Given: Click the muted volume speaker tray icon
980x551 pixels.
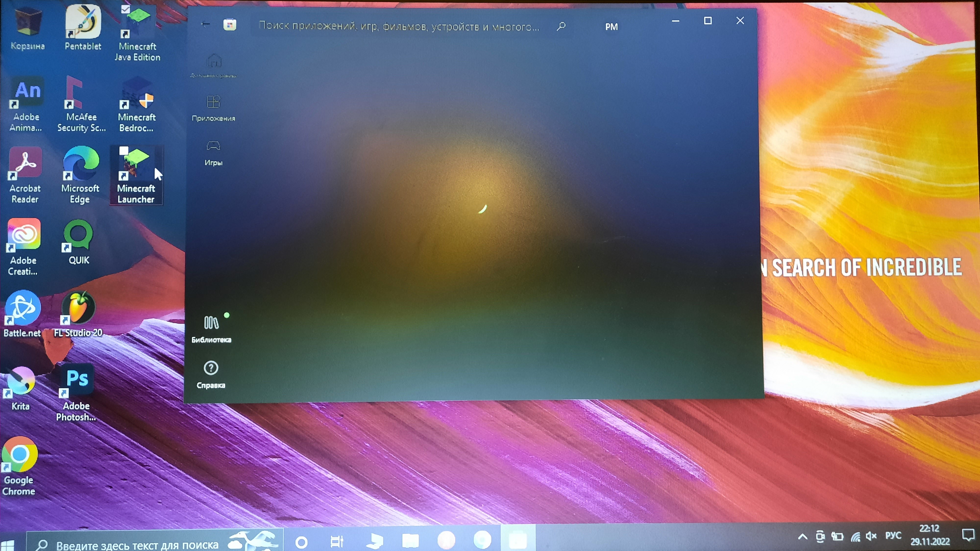Looking at the screenshot, I should tap(871, 537).
